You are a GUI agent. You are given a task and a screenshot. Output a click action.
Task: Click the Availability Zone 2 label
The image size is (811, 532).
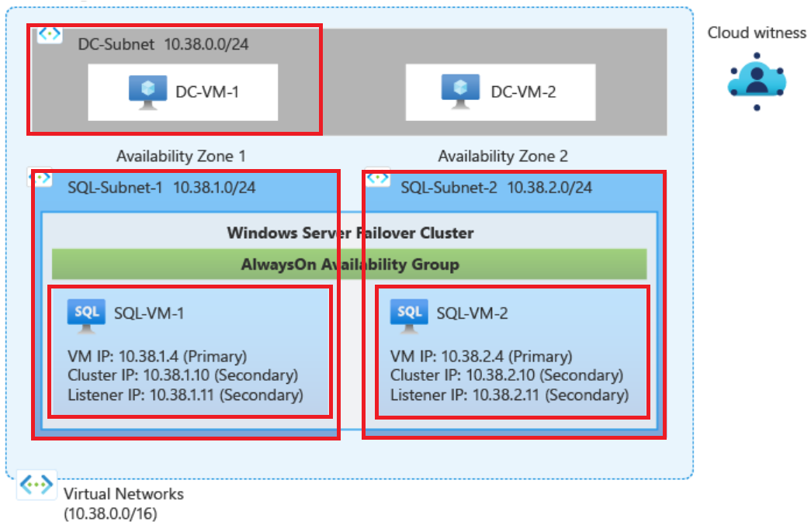[503, 156]
